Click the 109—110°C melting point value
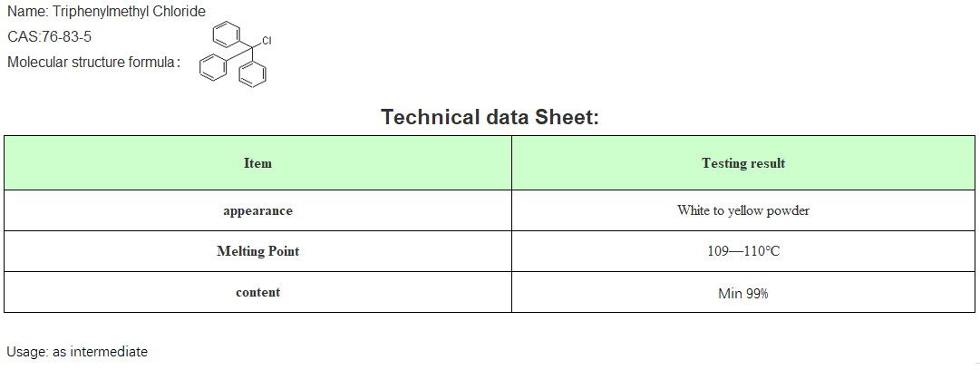 click(x=743, y=251)
